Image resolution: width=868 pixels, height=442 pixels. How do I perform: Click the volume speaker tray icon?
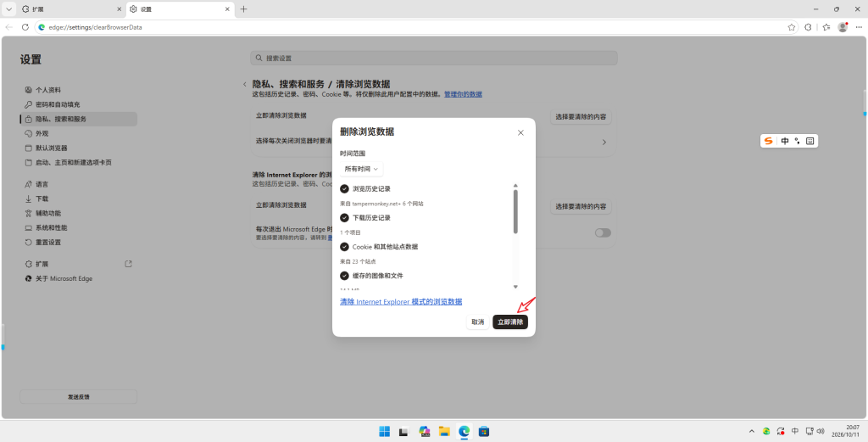821,431
